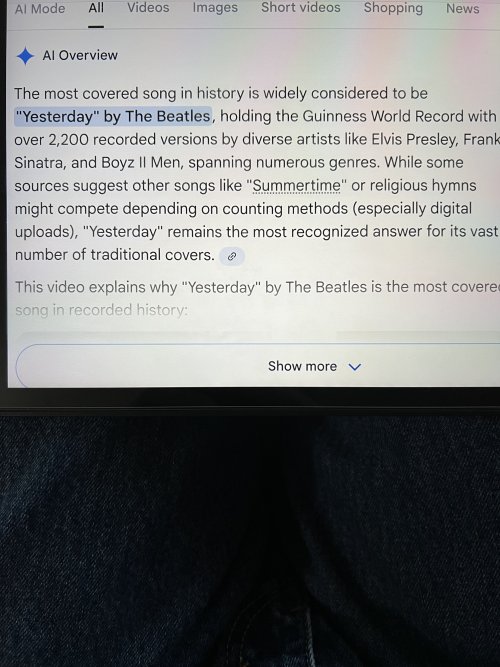Open the Videos search tab
500x667 pixels.
[x=148, y=8]
